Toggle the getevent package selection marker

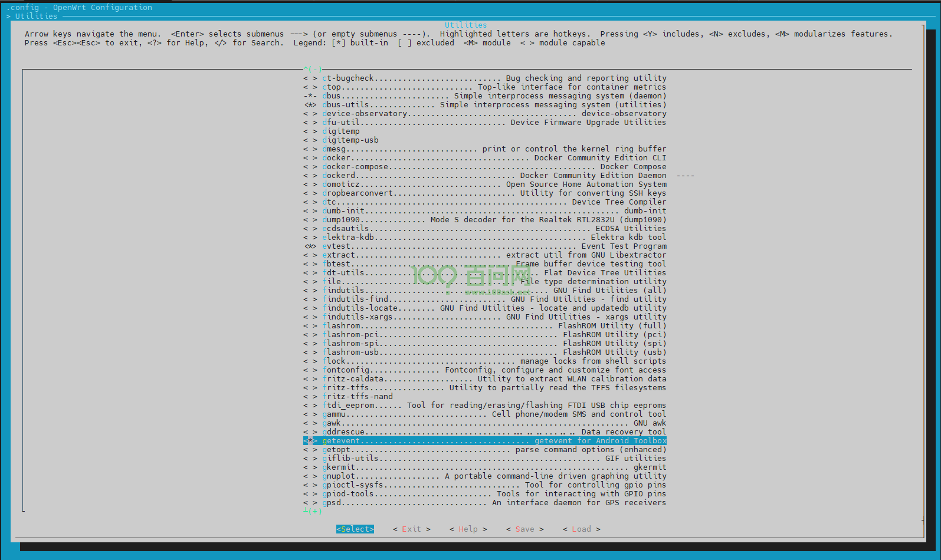coord(310,441)
